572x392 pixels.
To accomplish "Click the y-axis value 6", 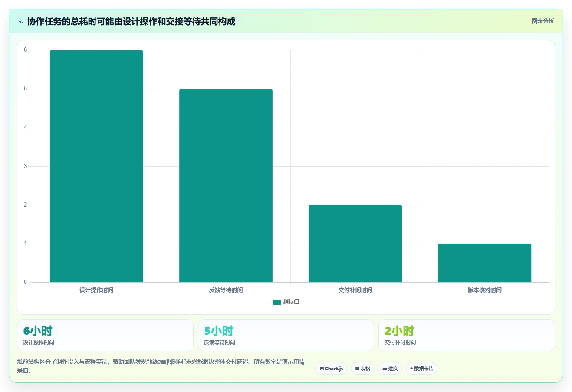I will pos(26,50).
